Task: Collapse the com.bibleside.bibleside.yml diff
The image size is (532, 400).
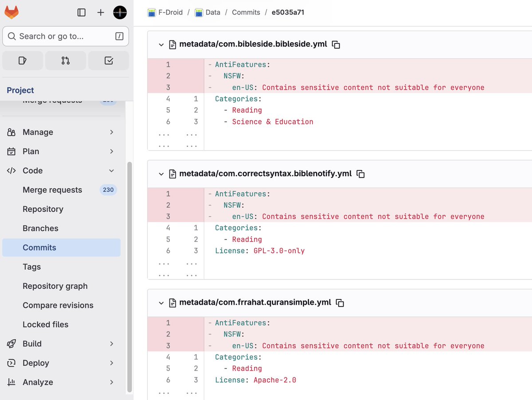Action: point(161,44)
